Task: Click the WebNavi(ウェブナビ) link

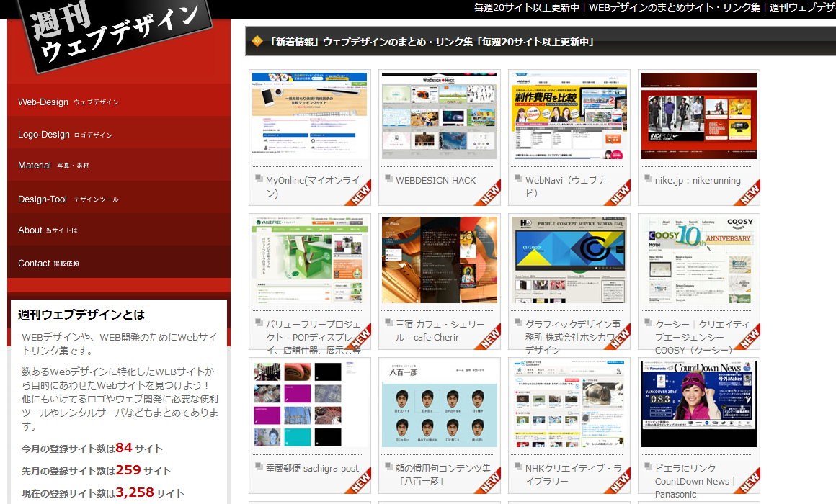Action: click(566, 186)
